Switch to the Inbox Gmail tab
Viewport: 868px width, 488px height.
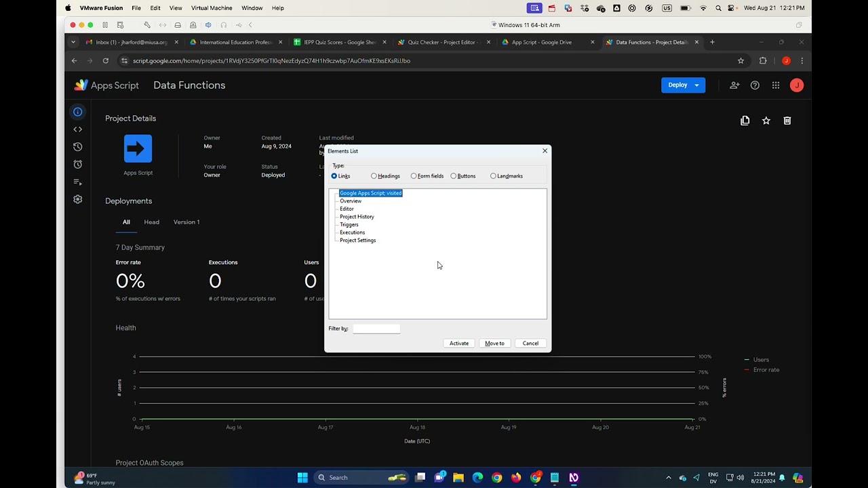(132, 42)
